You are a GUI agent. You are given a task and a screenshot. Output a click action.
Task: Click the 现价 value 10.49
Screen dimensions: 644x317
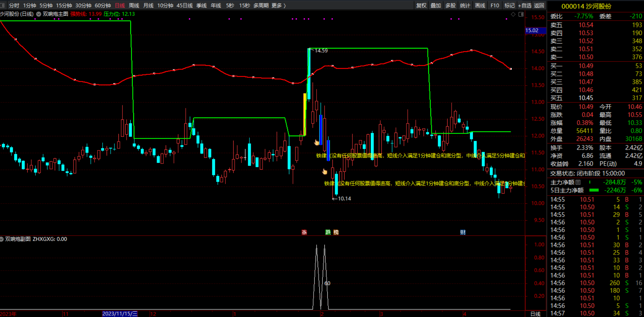tap(586, 107)
